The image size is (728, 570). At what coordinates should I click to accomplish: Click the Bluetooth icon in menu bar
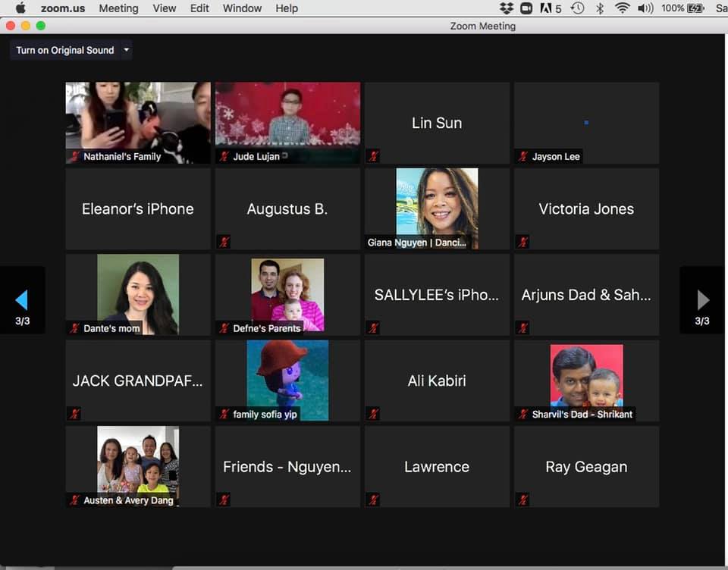600,8
